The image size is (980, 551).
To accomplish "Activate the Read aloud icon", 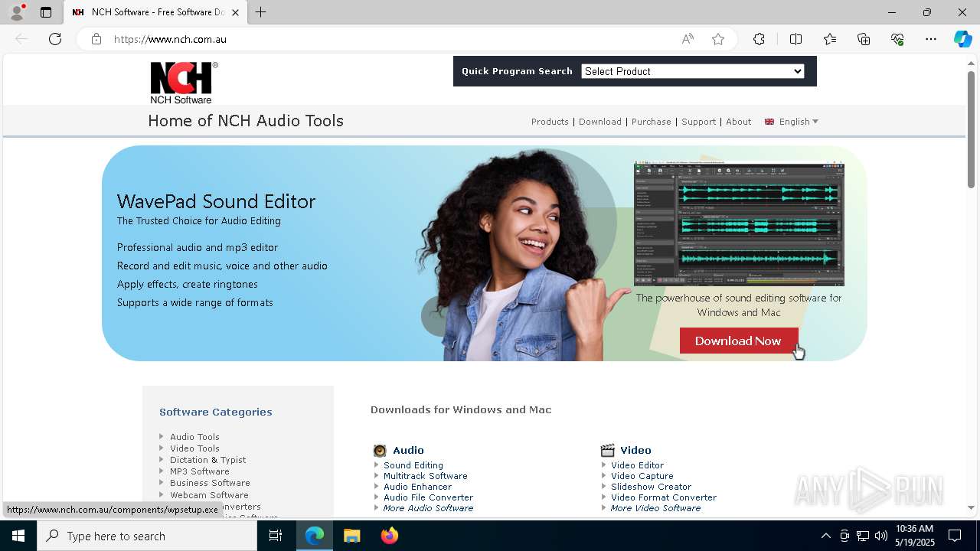I will 688,39.
